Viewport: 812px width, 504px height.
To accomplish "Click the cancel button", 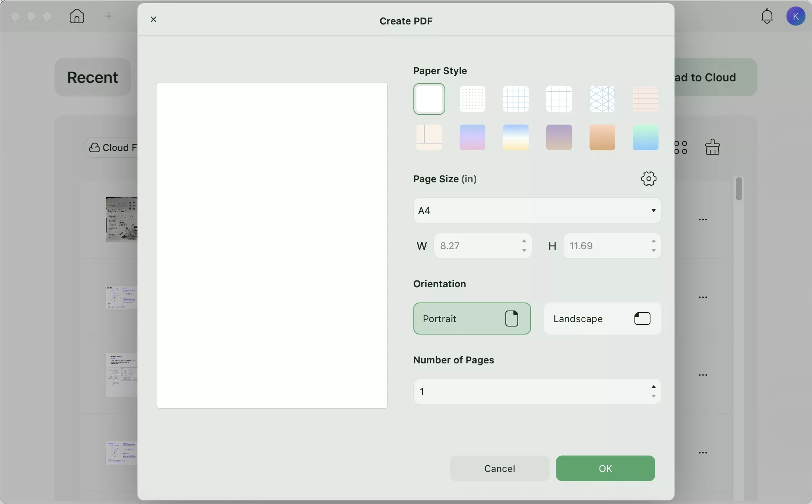I will 499,468.
